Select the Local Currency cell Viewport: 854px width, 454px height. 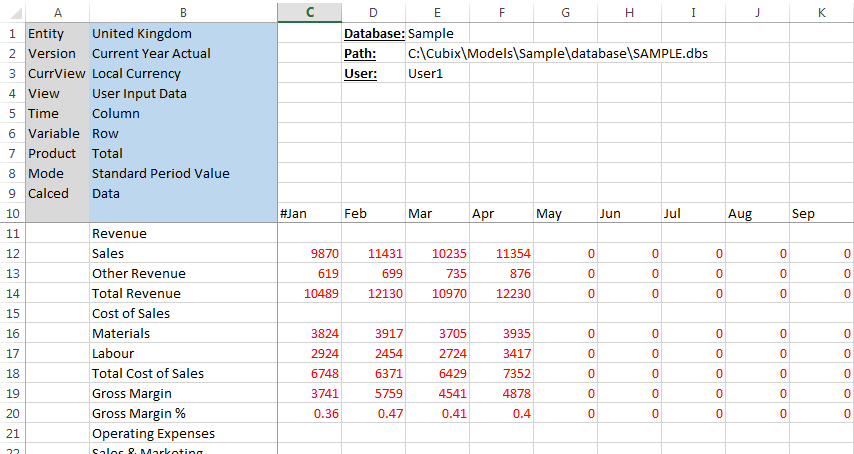[136, 74]
